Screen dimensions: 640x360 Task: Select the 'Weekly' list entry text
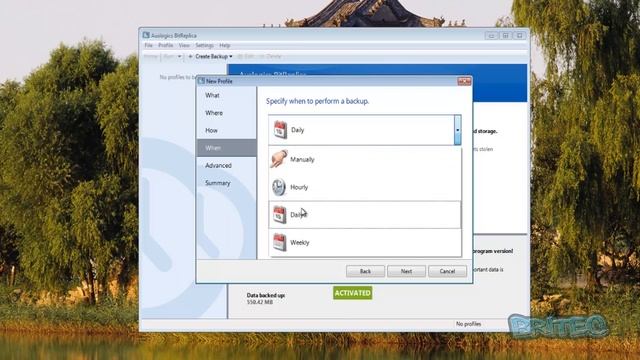[x=300, y=242]
